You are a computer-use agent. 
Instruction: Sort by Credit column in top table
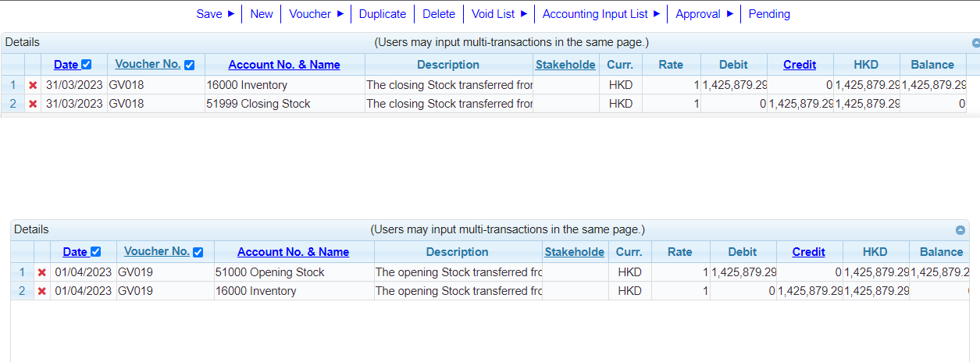tap(800, 65)
